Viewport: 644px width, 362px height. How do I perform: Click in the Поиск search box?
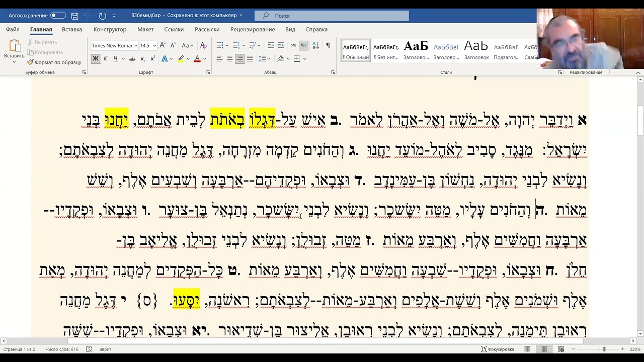(332, 16)
